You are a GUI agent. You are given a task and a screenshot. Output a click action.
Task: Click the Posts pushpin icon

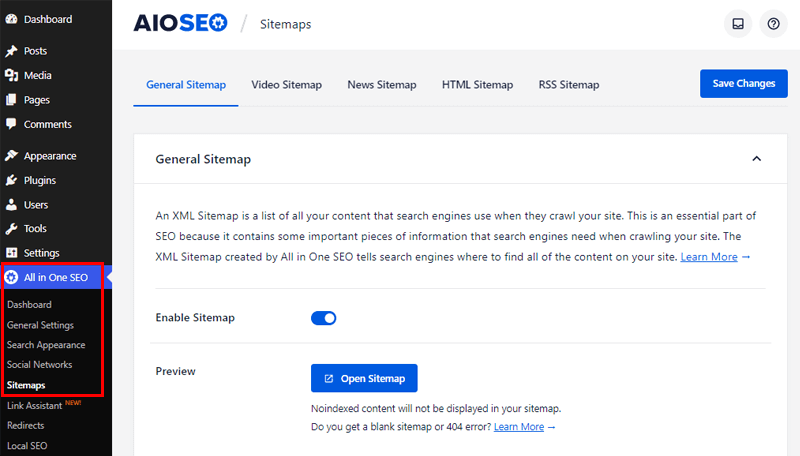click(11, 51)
